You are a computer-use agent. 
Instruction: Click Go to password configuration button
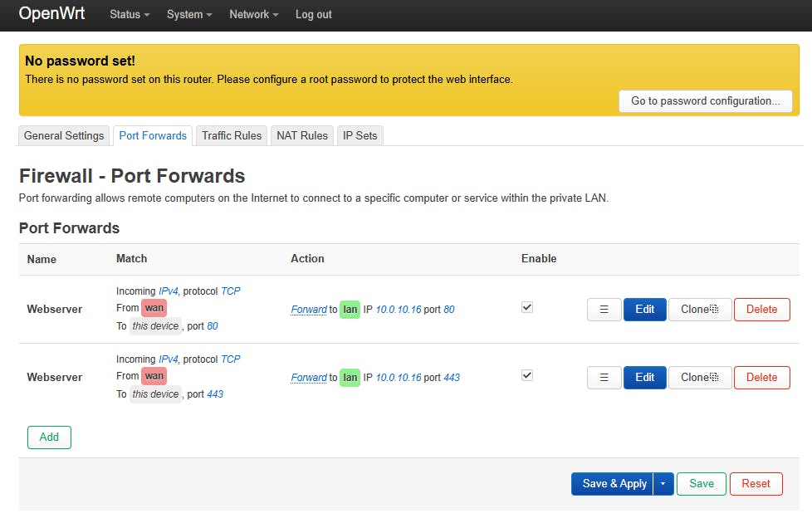[705, 101]
